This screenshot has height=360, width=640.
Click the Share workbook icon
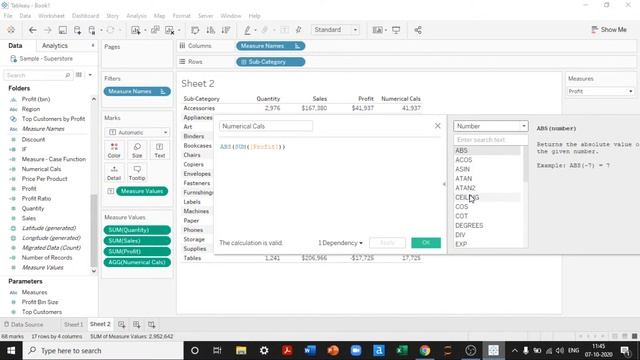click(418, 30)
